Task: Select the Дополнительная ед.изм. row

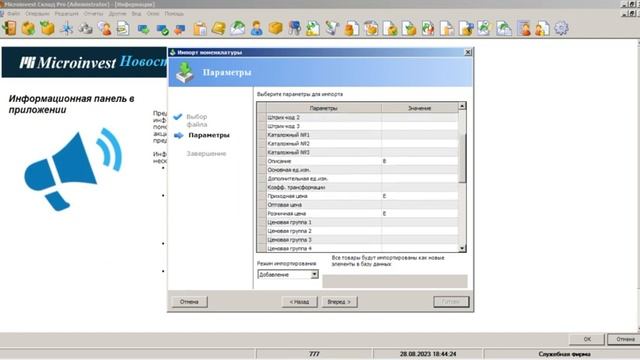Action: point(362,179)
